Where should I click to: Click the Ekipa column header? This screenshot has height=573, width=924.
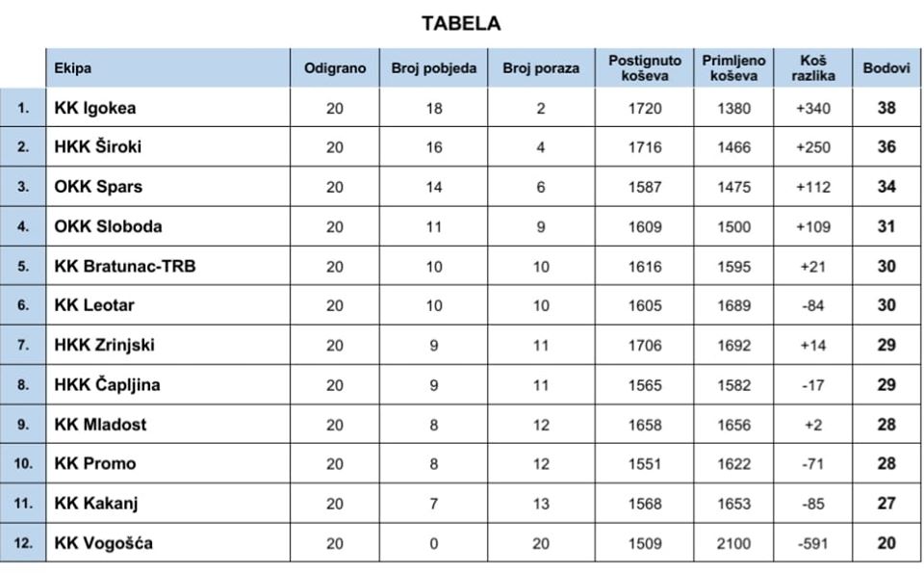73,67
